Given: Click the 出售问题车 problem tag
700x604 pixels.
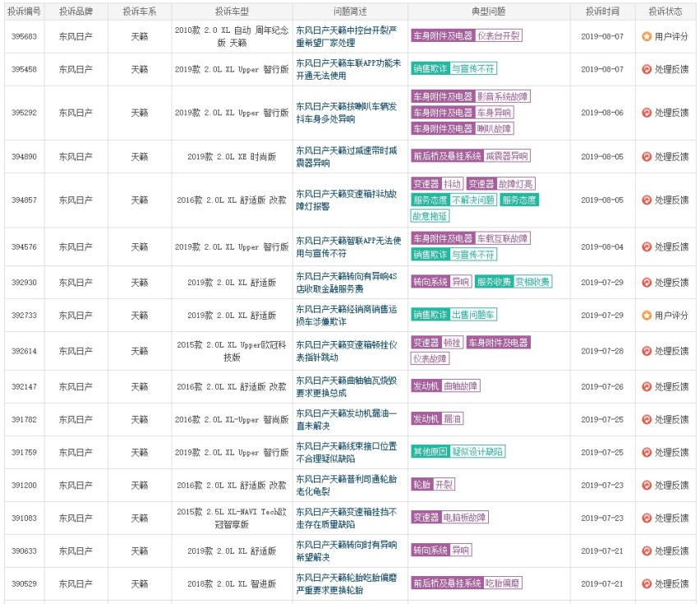Looking at the screenshot, I should pyautogui.click(x=472, y=315).
